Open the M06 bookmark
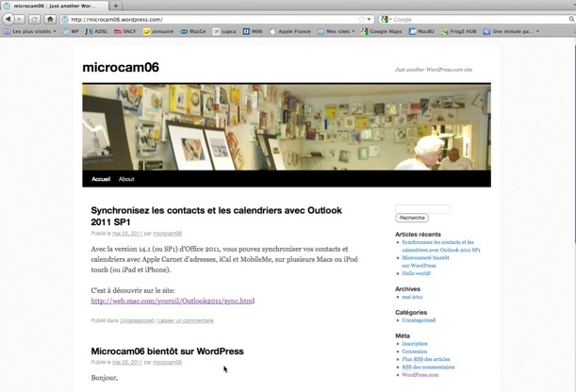Viewport: 576px width, 392px height. [x=253, y=31]
